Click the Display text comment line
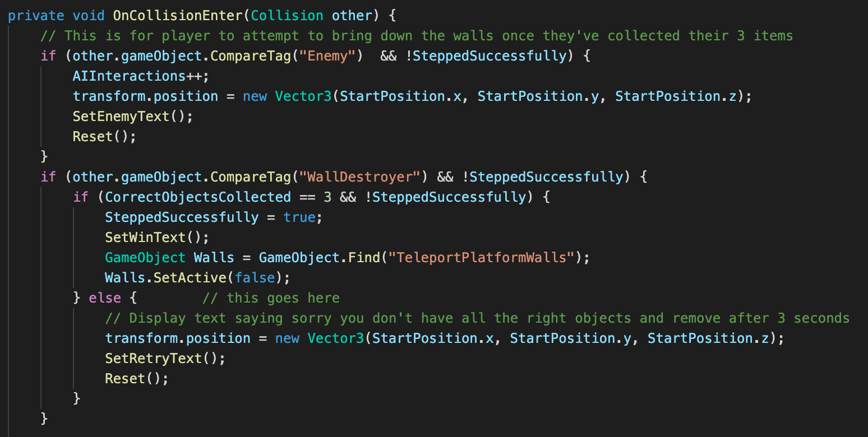The image size is (868, 437). 477,318
